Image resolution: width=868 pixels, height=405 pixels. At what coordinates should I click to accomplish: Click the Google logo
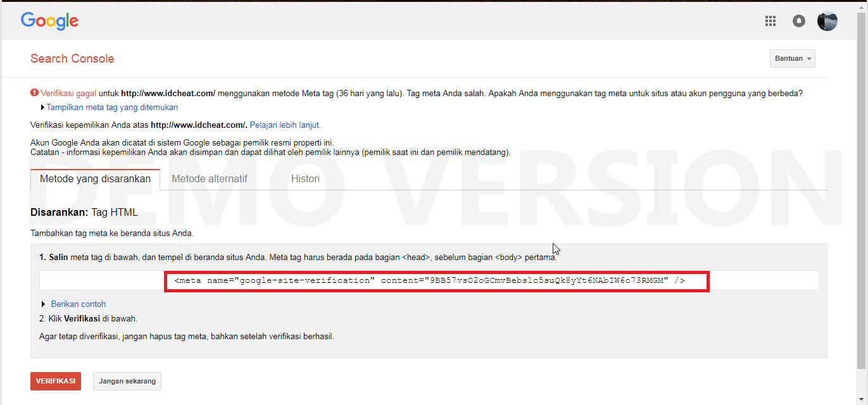pos(49,21)
